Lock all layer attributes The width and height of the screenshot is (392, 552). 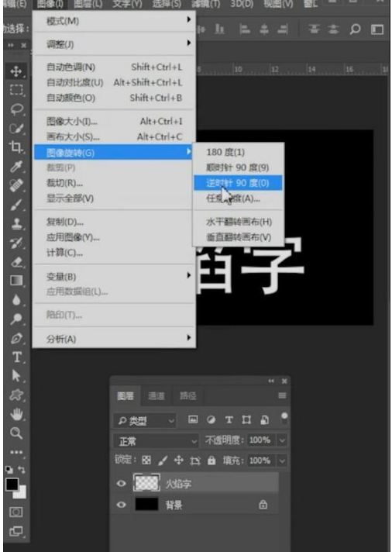pyautogui.click(x=211, y=460)
